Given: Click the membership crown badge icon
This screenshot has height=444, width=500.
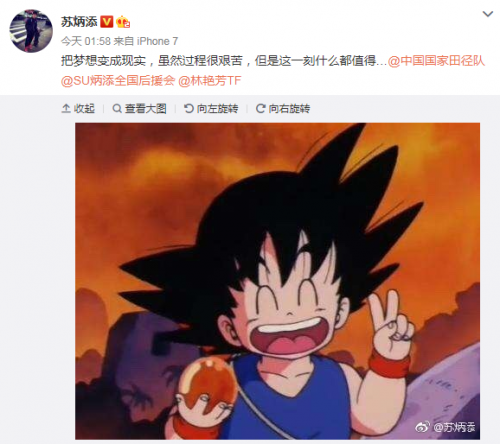Looking at the screenshot, I should [x=123, y=22].
